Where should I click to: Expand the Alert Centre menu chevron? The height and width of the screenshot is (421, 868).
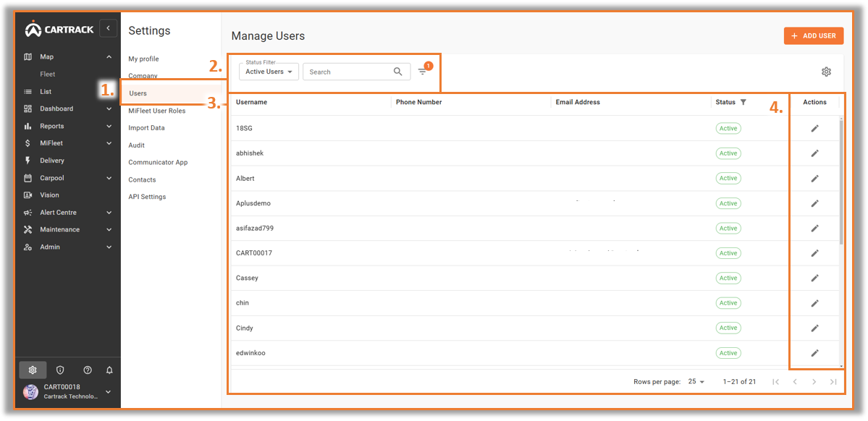point(109,213)
